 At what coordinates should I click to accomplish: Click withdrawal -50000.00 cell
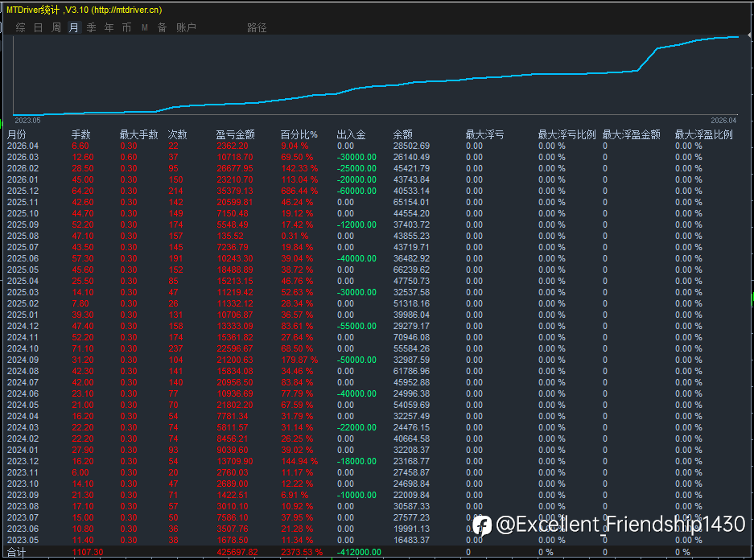click(x=356, y=360)
